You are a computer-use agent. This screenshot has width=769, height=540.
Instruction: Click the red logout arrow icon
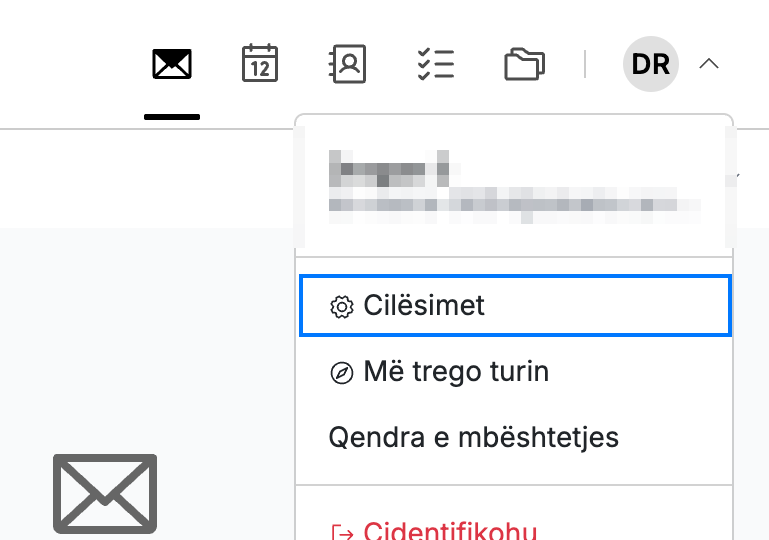click(x=342, y=533)
